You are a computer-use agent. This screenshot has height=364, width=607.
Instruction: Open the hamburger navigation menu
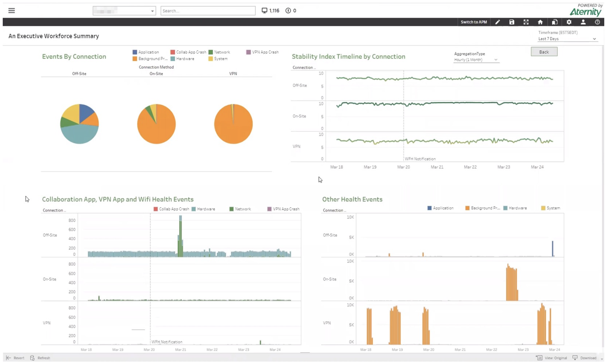(12, 11)
